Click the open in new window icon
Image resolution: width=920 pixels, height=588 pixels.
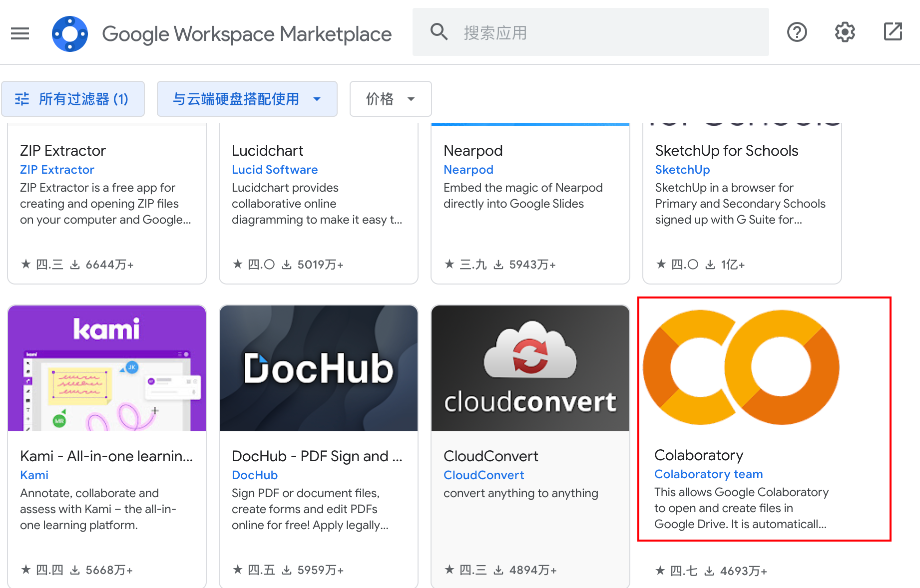[x=893, y=32]
